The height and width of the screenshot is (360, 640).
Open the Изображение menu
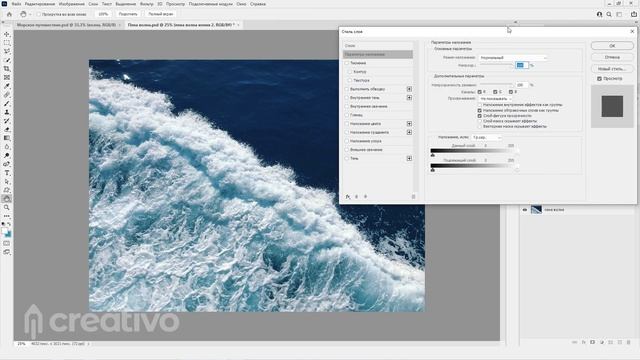coord(71,4)
